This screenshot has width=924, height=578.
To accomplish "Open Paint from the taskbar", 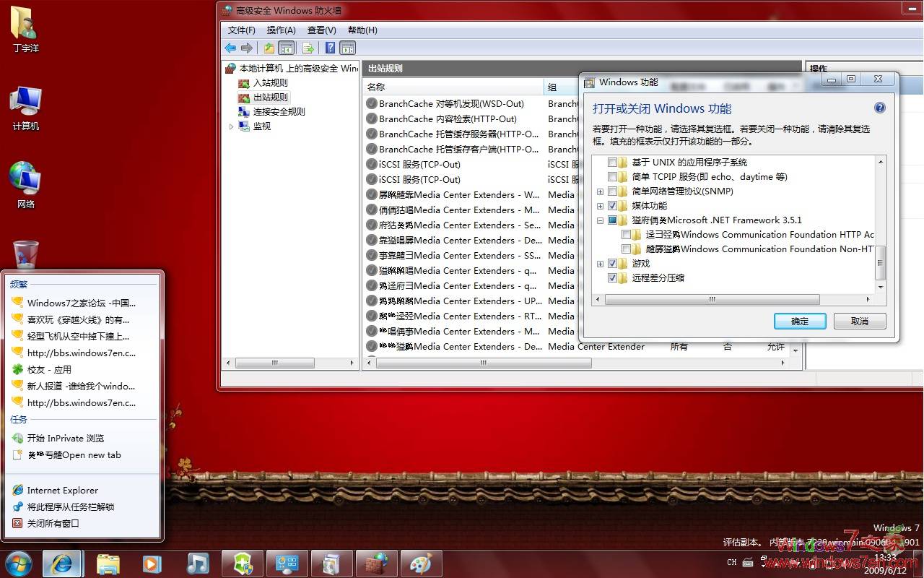I will (421, 564).
